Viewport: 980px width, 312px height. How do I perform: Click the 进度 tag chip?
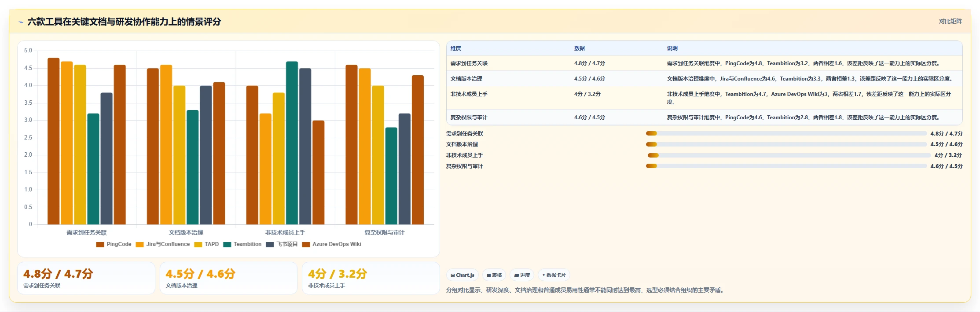522,275
